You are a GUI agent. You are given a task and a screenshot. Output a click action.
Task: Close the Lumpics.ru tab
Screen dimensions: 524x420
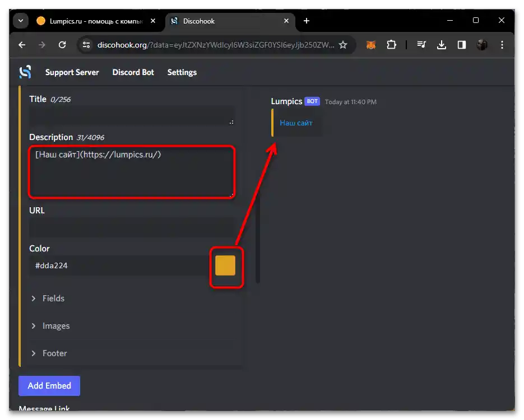point(153,21)
